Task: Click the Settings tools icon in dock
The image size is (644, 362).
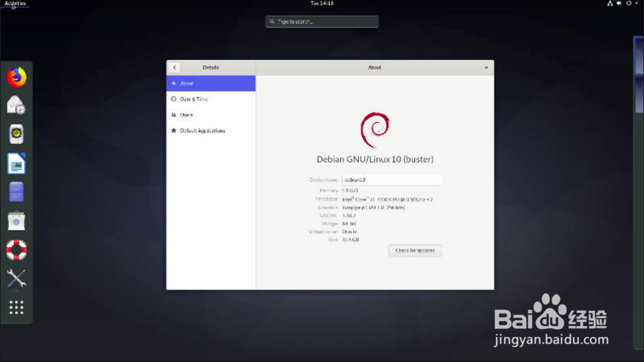Action: coord(17,279)
